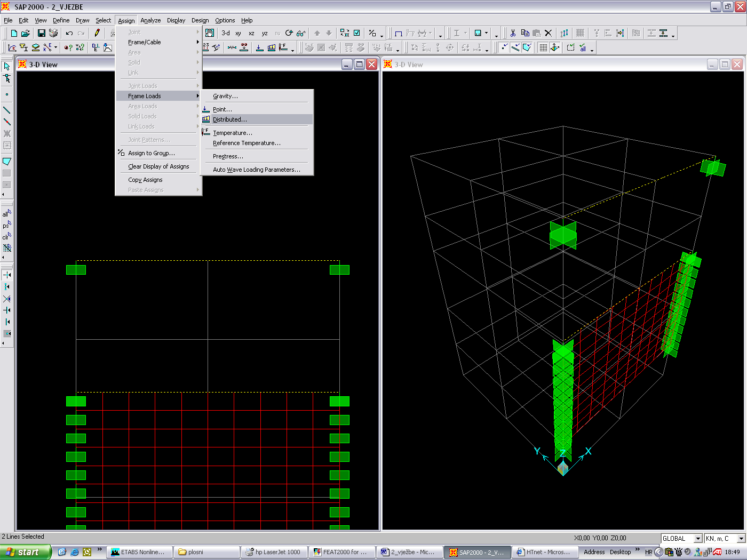Select the Pan hand tool
Screen dimensions: 747x560
tap(210, 33)
